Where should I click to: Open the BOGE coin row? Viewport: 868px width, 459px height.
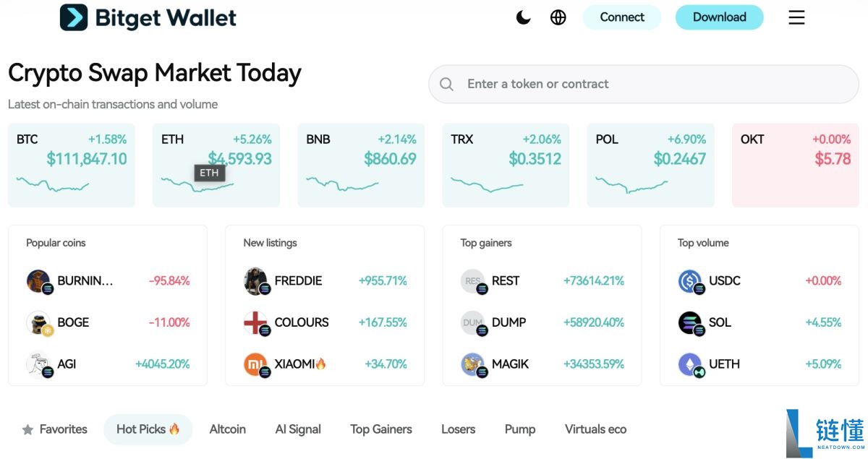click(x=107, y=322)
